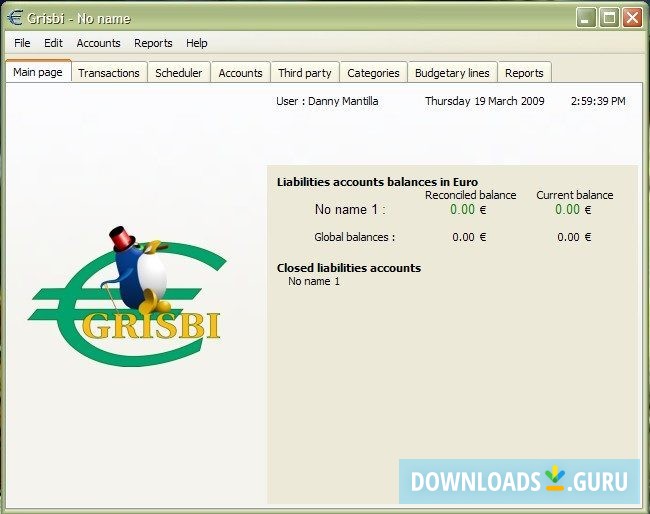650x514 pixels.
Task: Open the Accounts menu in menu bar
Action: tap(98, 43)
